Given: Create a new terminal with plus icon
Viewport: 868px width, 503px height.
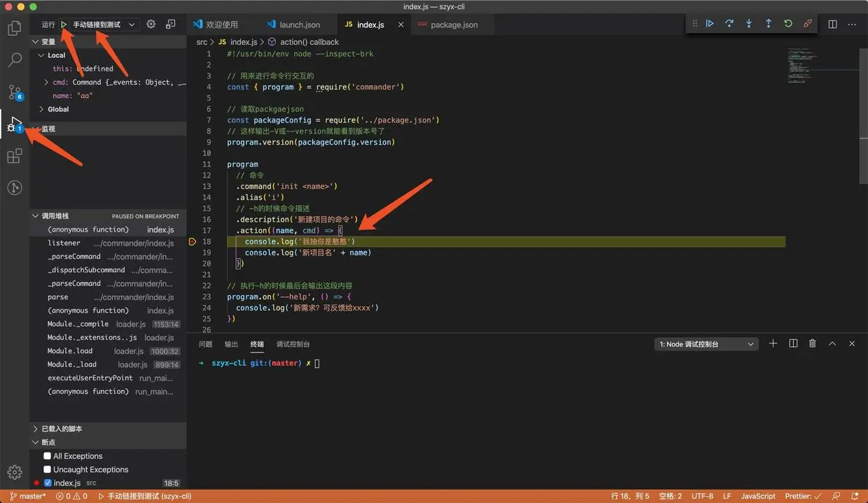Looking at the screenshot, I should pos(773,343).
